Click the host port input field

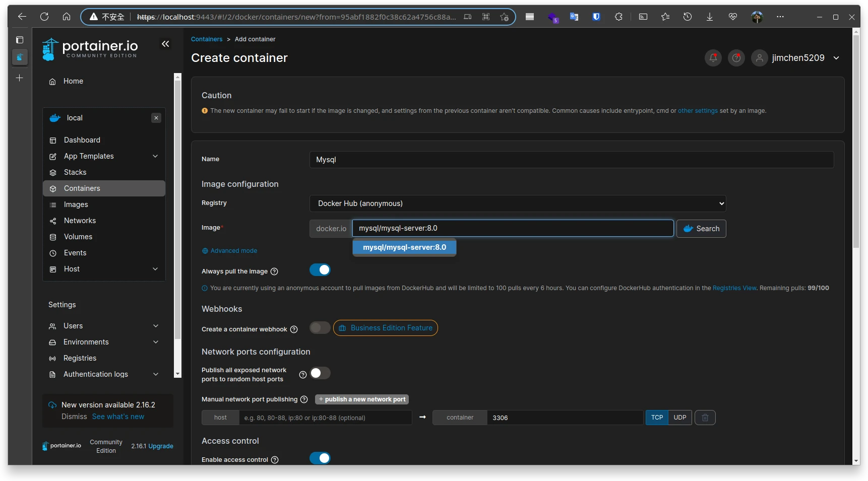[x=325, y=418]
